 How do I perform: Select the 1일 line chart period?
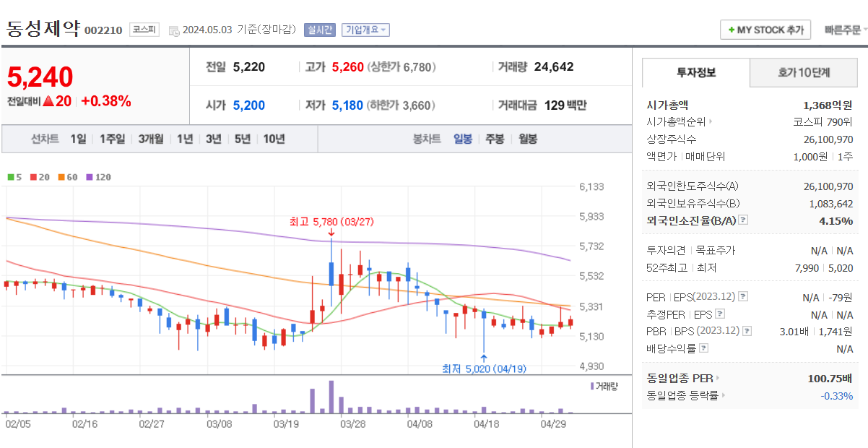pyautogui.click(x=78, y=139)
